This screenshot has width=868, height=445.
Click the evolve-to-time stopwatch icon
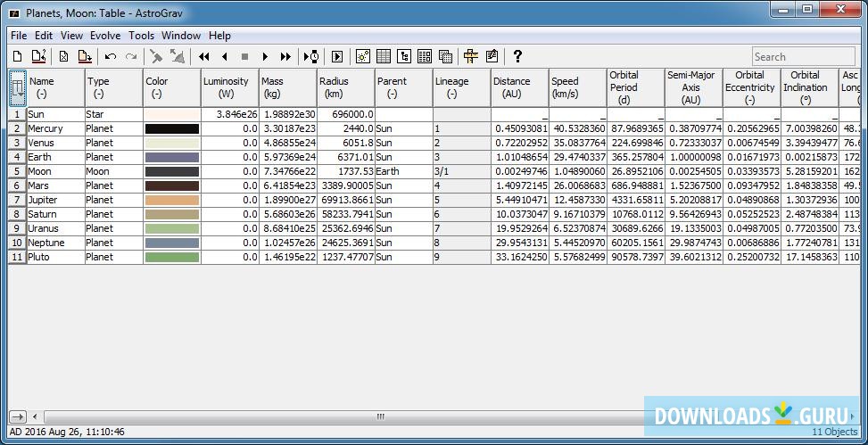pos(311,56)
